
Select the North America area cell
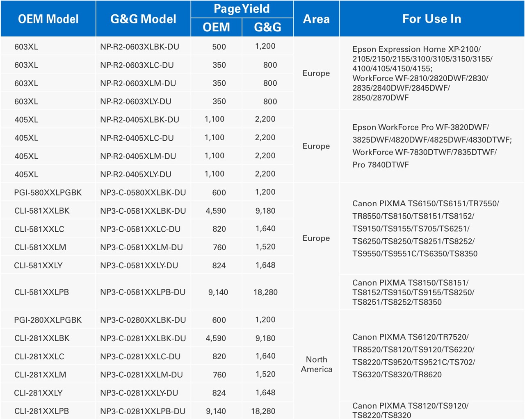(316, 364)
